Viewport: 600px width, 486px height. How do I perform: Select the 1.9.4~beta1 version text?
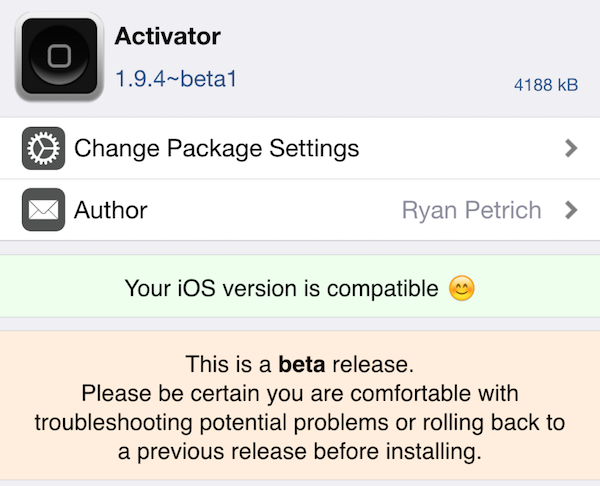coord(176,77)
